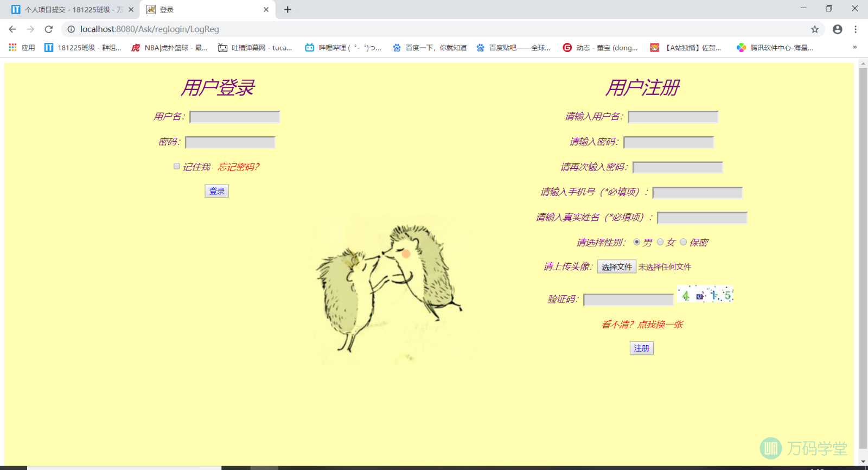Focus the 请输入手机号 field
This screenshot has width=868, height=470.
coord(698,193)
